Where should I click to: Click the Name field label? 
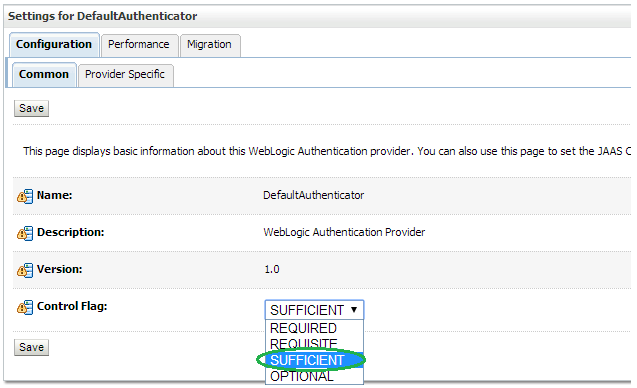pyautogui.click(x=54, y=195)
